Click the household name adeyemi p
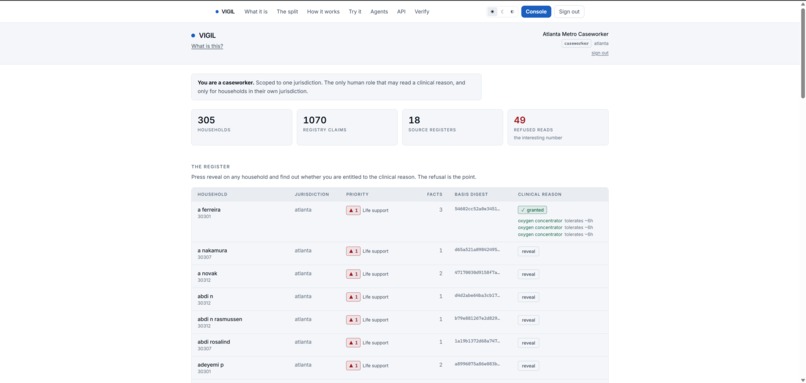Screen dimensions: 806x383 click(x=211, y=365)
